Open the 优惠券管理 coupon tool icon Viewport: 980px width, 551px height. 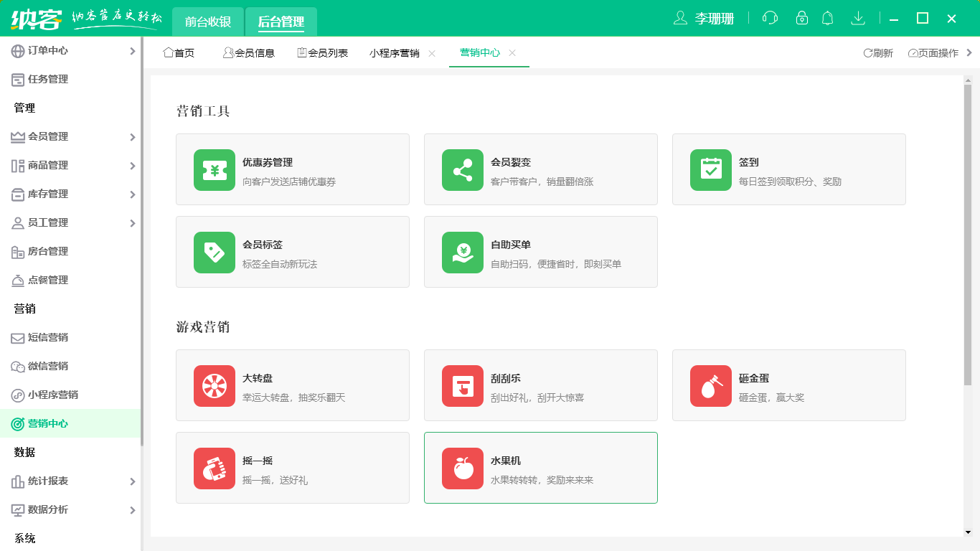click(214, 169)
